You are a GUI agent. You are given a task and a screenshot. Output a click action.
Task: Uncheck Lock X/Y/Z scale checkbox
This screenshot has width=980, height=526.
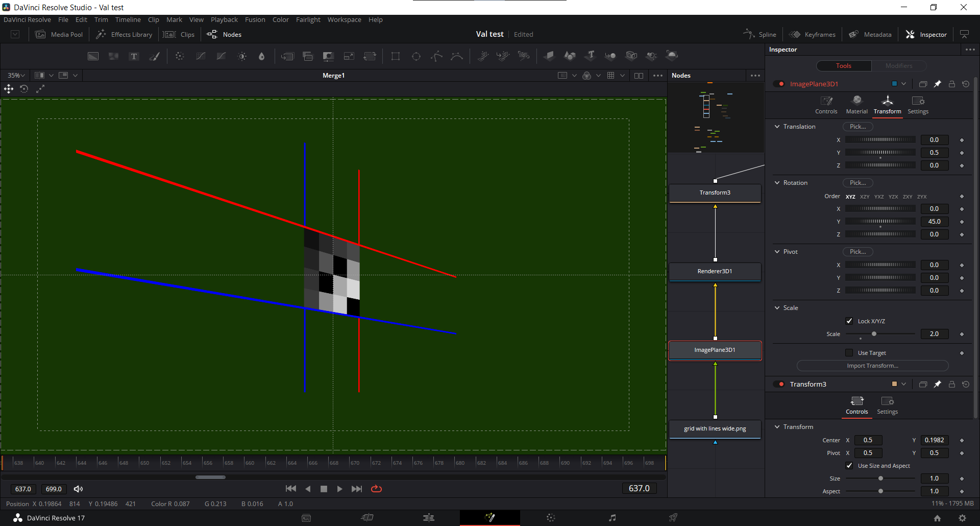[x=849, y=321]
